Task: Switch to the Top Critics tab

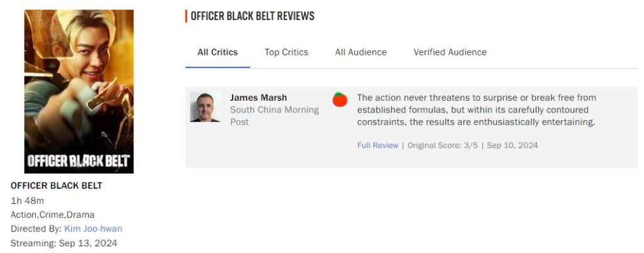Action: click(x=286, y=52)
